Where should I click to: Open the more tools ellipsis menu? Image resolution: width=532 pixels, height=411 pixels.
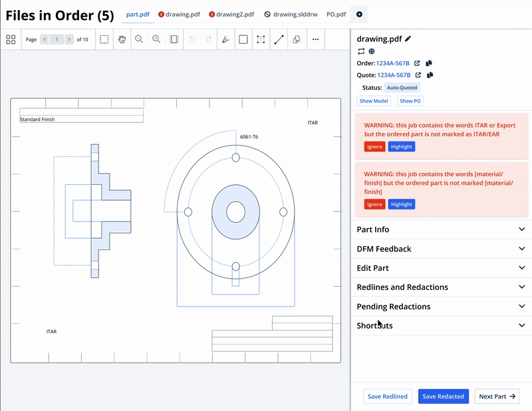point(315,39)
